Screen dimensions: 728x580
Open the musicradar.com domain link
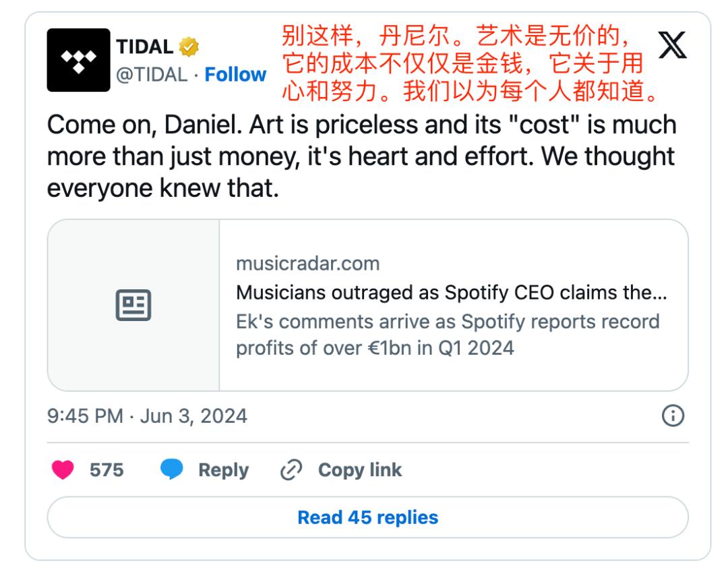click(x=308, y=264)
